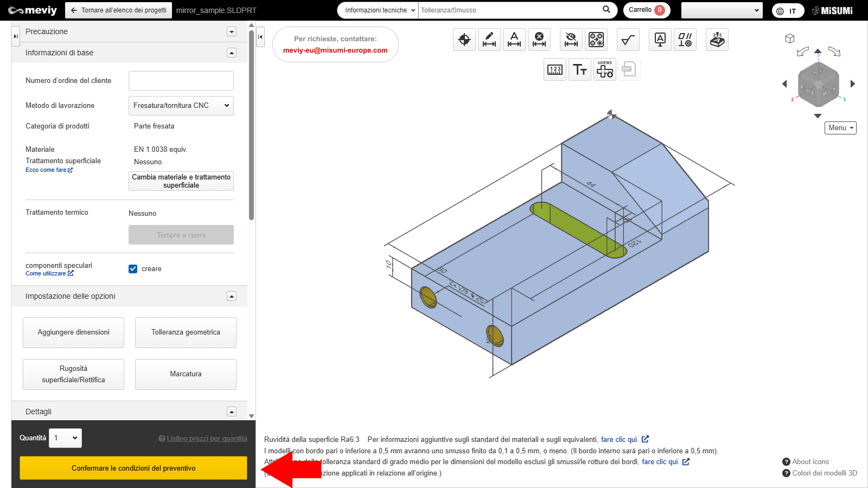This screenshot has width=868, height=488.
Task: Click the Numero d'ordine del cliente field
Action: pos(181,81)
